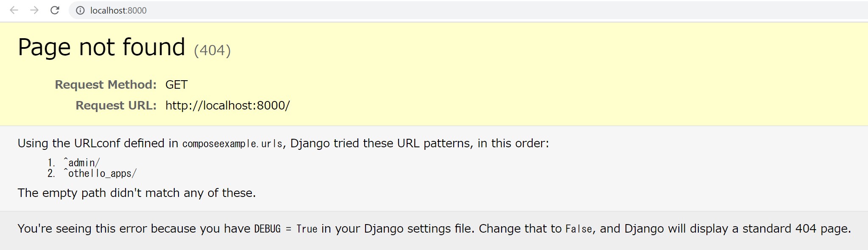This screenshot has width=868, height=250.
Task: Click the http://localhost:8000/ request URL value
Action: [227, 105]
